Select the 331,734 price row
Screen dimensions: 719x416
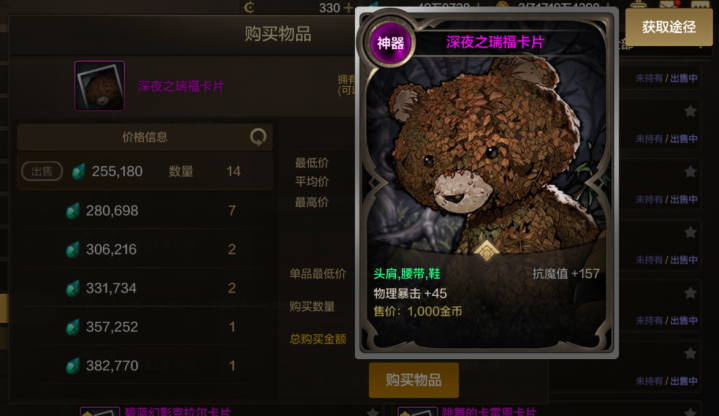click(x=145, y=288)
